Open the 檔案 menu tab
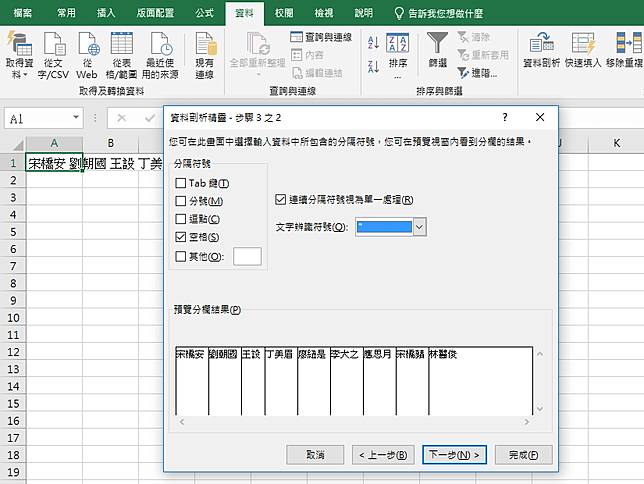The image size is (644, 484). tap(23, 14)
